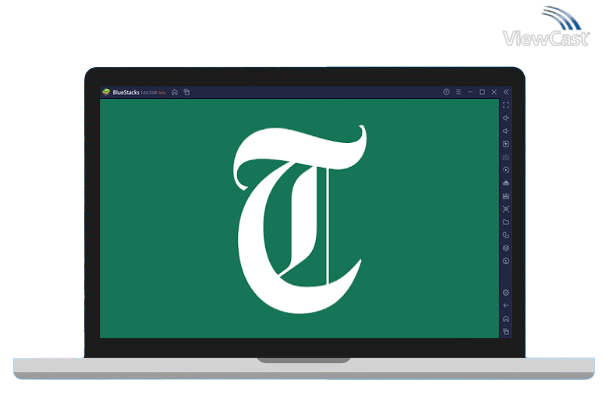The width and height of the screenshot is (602, 414).
Task: Open the media folder icon in sidebar
Action: (506, 222)
